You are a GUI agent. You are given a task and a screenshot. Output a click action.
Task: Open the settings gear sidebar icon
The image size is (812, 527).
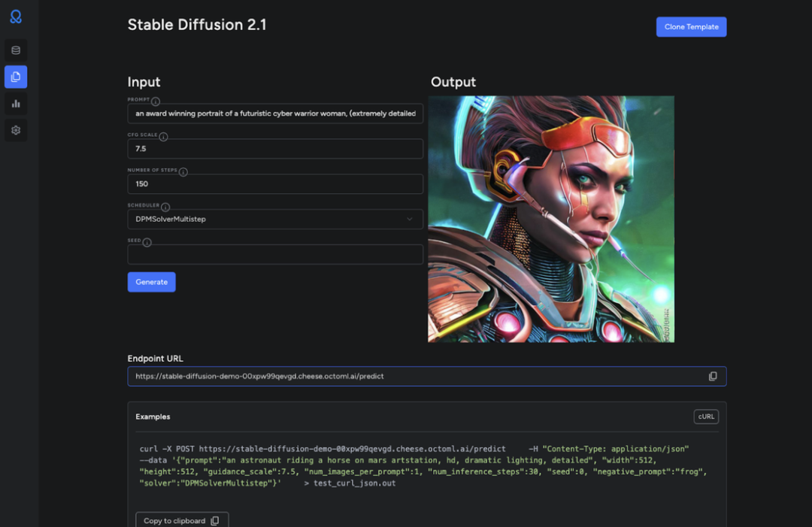point(16,130)
